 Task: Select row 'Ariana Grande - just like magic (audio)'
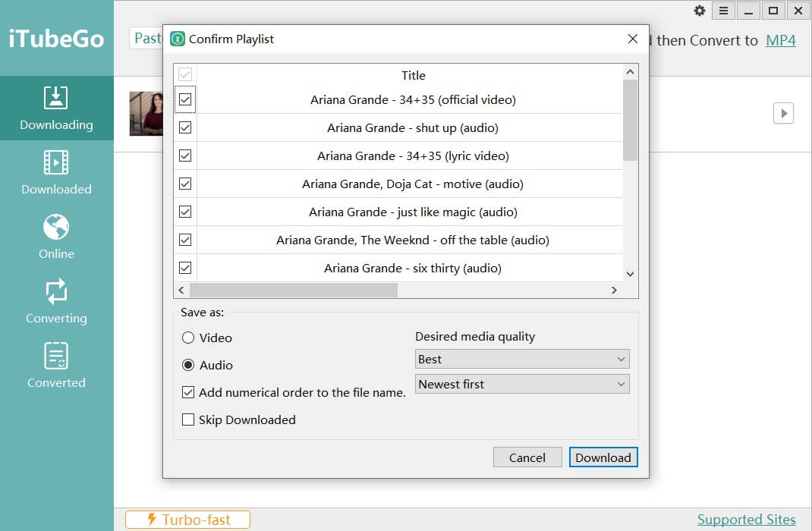click(410, 212)
